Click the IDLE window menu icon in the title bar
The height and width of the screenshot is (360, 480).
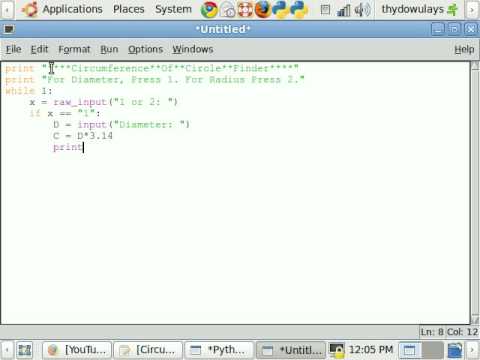(x=9, y=29)
